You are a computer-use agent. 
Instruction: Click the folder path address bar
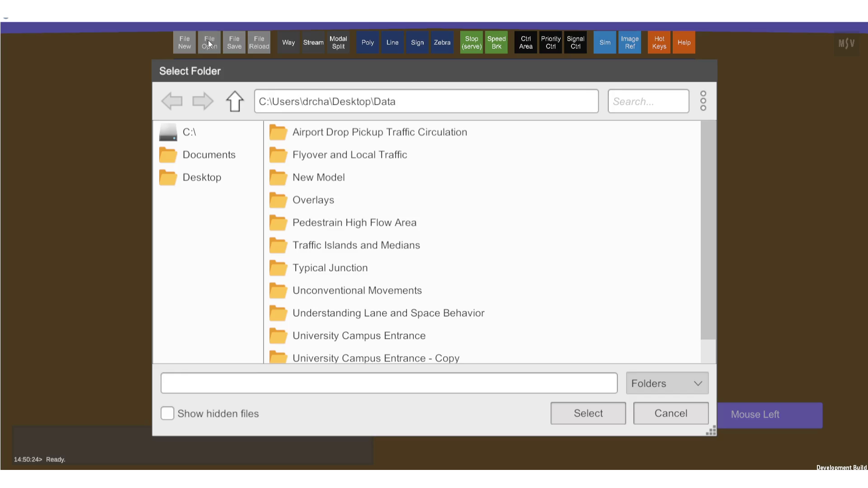click(426, 101)
